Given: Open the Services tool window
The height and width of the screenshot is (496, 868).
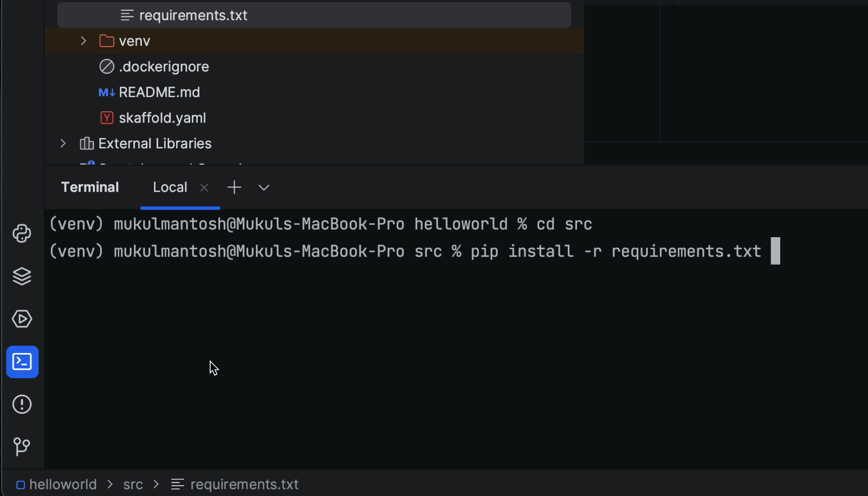Looking at the screenshot, I should coord(22,276).
